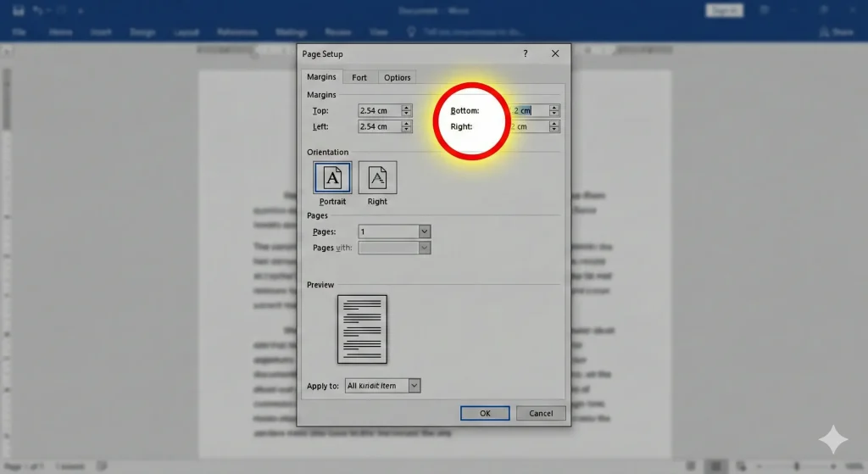This screenshot has width=868, height=474.
Task: Click the Preview section heading
Action: (320, 285)
